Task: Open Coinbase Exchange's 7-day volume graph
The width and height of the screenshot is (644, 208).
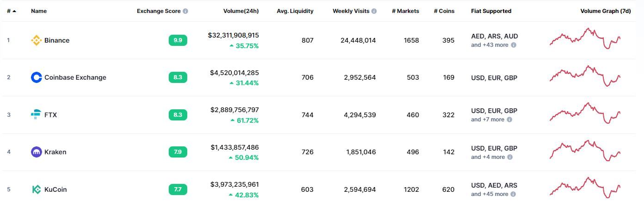Action: point(585,76)
